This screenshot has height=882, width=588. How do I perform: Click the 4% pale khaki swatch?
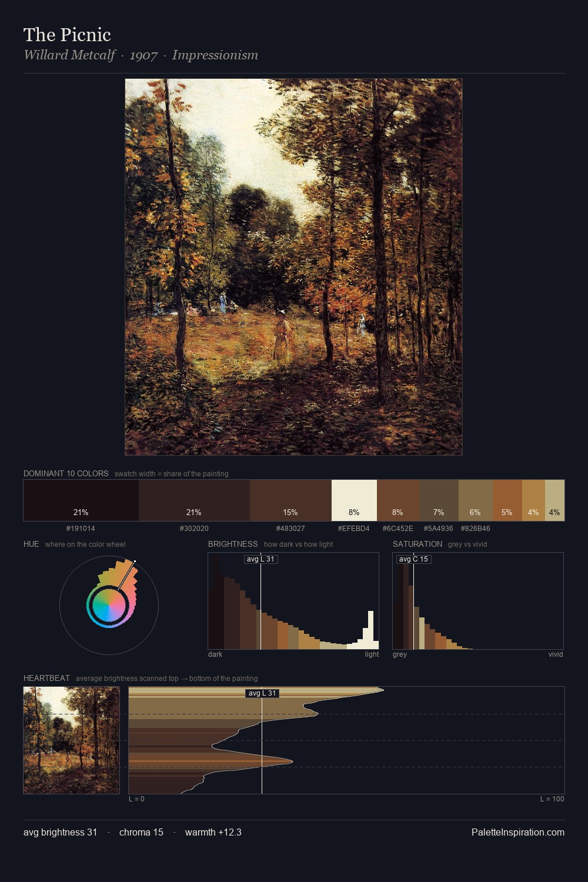click(554, 500)
